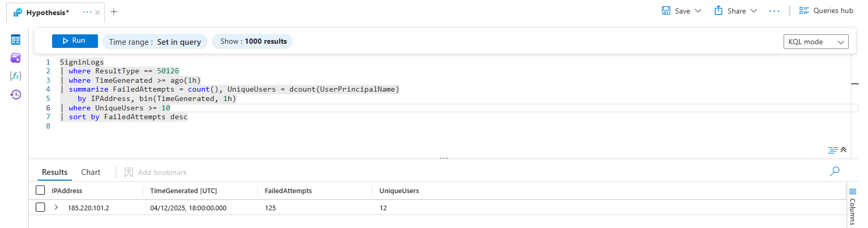Collapse the query editor with double chevron
868x228 pixels.
pyautogui.click(x=844, y=150)
